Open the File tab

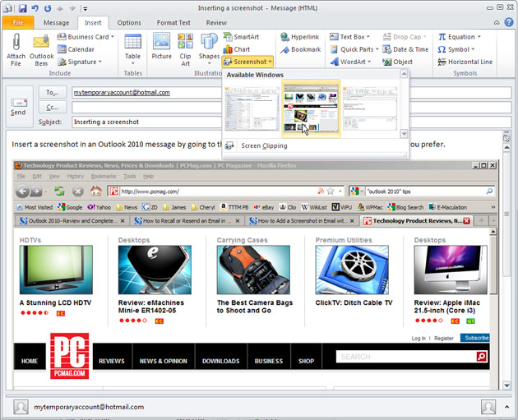(x=17, y=22)
